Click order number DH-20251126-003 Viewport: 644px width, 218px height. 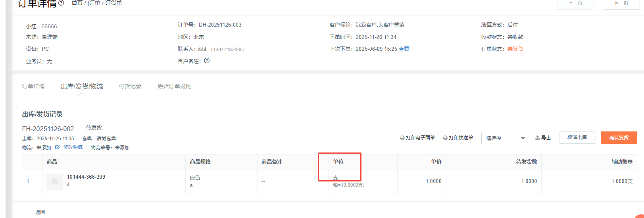point(220,25)
